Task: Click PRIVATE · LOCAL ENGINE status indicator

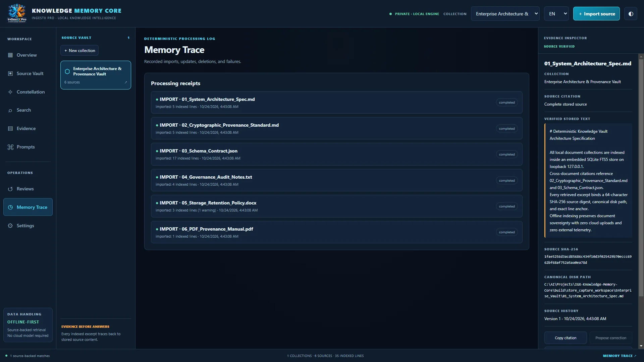Action: pyautogui.click(x=414, y=14)
